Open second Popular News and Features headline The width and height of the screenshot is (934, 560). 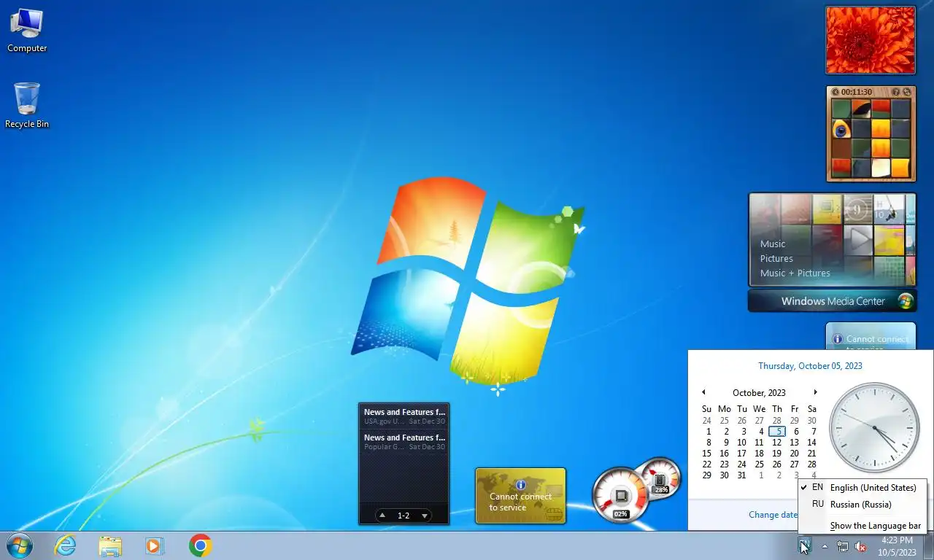404,442
